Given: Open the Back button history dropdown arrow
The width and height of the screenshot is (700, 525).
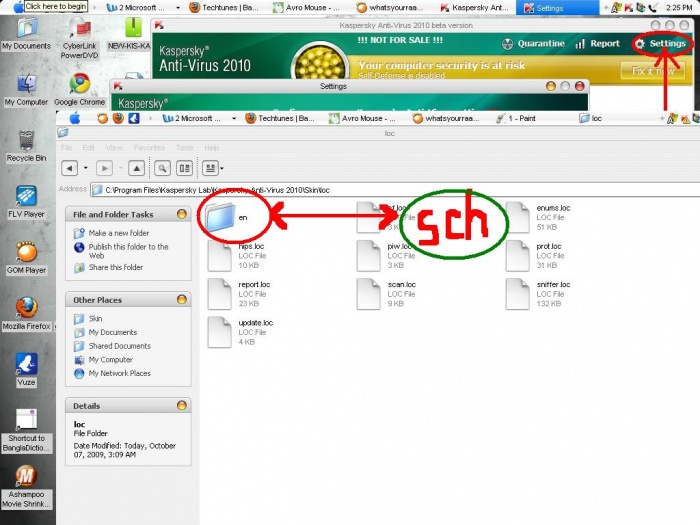Looking at the screenshot, I should 86,168.
